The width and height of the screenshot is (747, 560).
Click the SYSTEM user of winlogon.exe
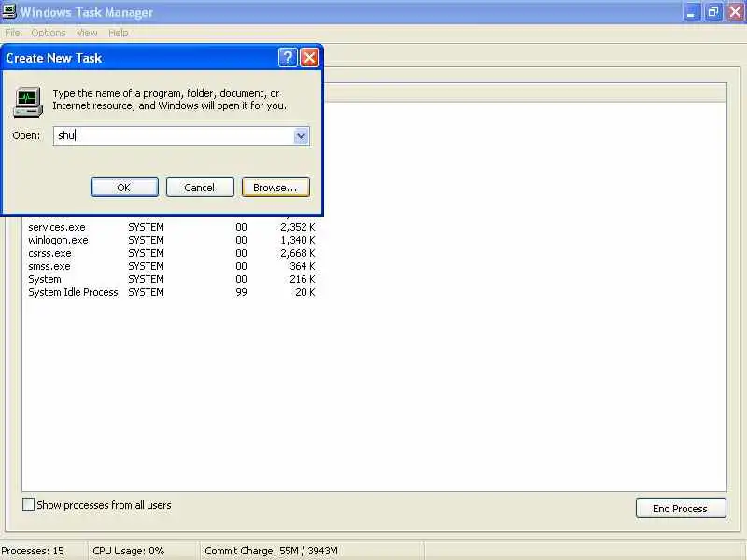click(x=146, y=240)
